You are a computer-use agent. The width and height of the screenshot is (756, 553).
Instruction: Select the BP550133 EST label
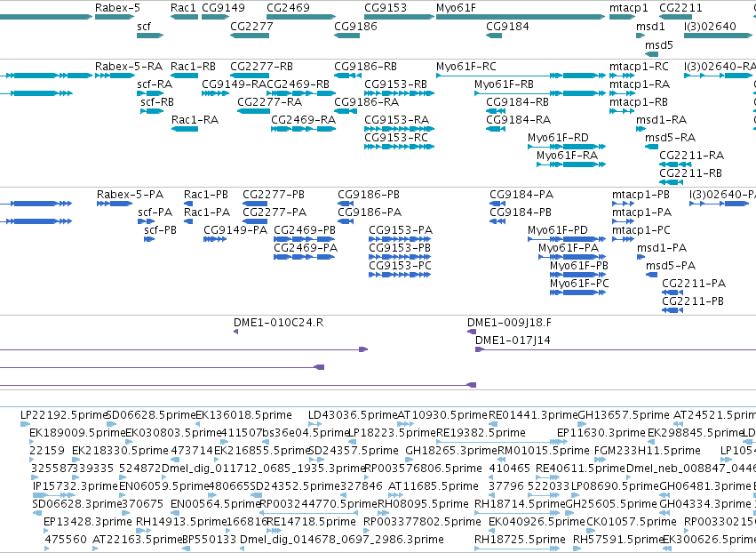point(210,539)
